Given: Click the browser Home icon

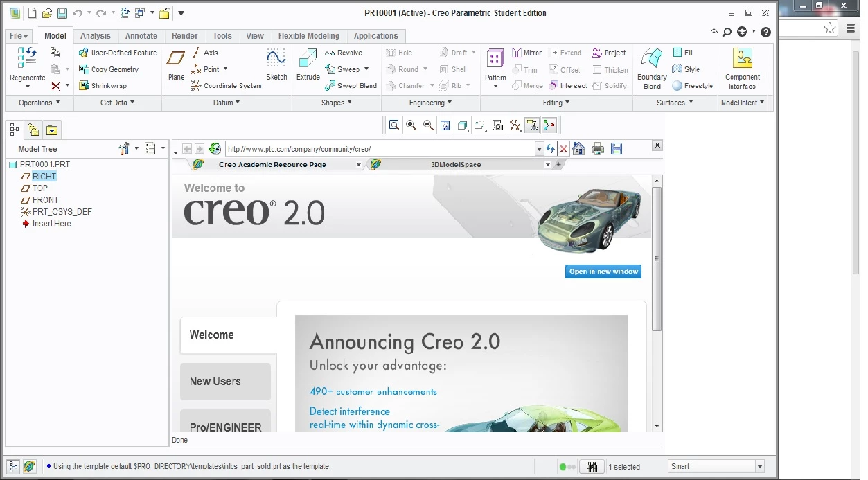Looking at the screenshot, I should 579,149.
